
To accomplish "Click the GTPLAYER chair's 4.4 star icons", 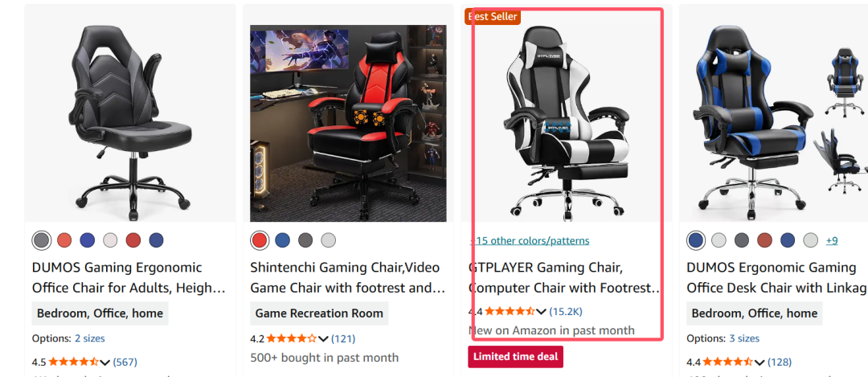I will [510, 311].
